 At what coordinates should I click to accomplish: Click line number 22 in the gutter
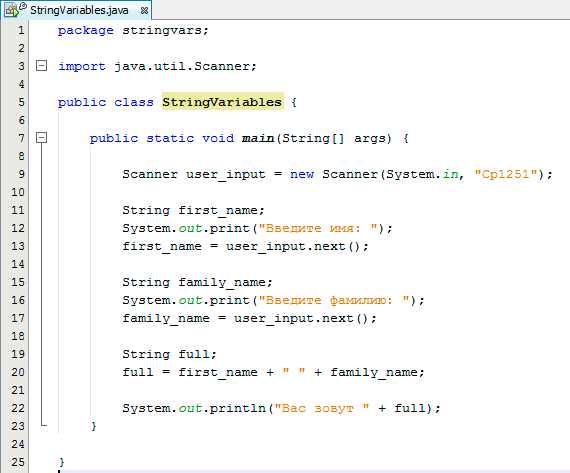(18, 408)
